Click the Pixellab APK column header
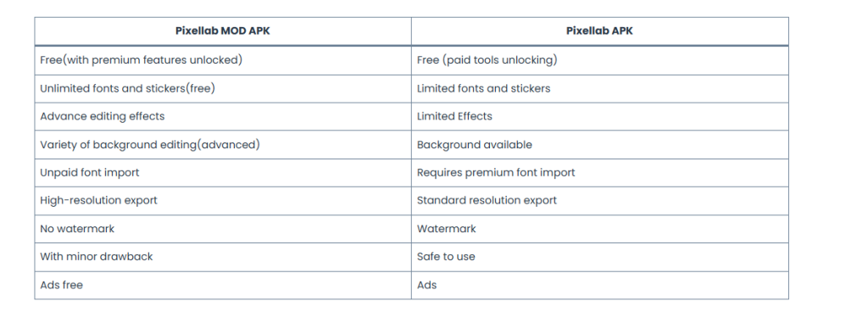Viewport: 868px width, 312px height. coord(599,31)
